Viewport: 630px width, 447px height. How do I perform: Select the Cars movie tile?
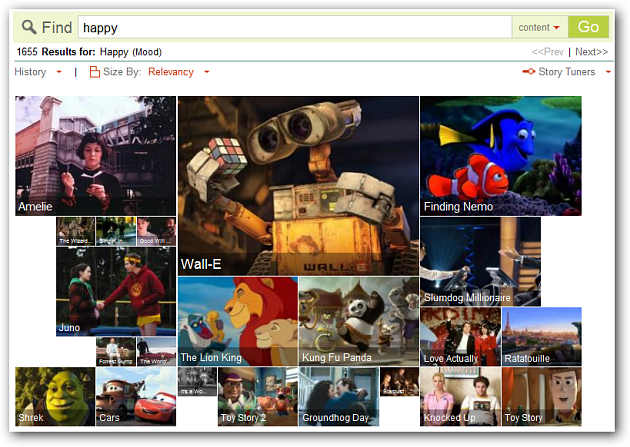[x=136, y=396]
